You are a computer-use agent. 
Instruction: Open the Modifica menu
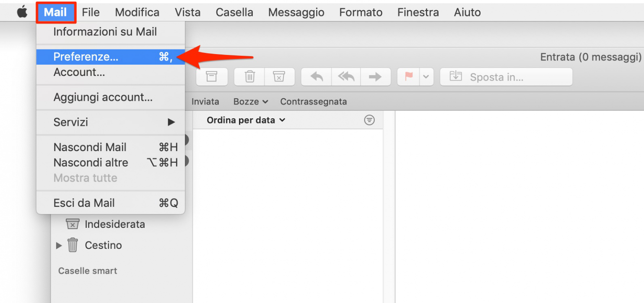tap(137, 13)
